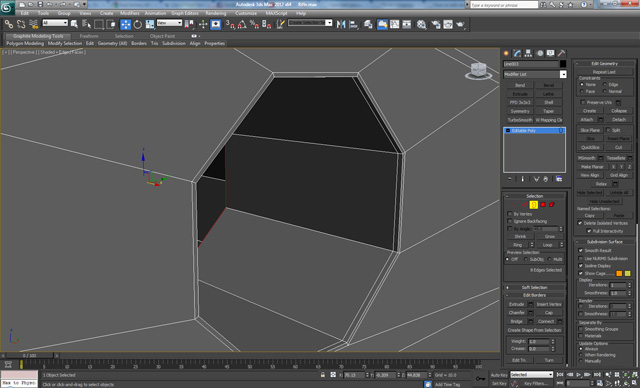Activate the Select and Rotate tool
640x388 pixels.
[x=138, y=24]
